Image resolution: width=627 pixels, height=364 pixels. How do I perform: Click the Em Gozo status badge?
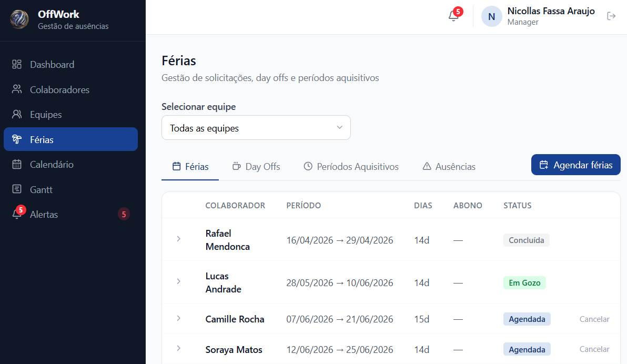point(524,283)
